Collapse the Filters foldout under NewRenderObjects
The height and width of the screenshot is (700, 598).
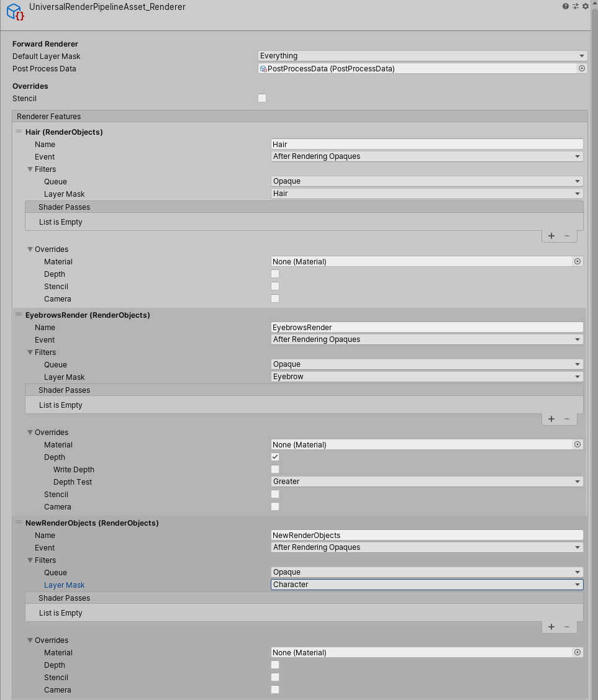[x=30, y=560]
